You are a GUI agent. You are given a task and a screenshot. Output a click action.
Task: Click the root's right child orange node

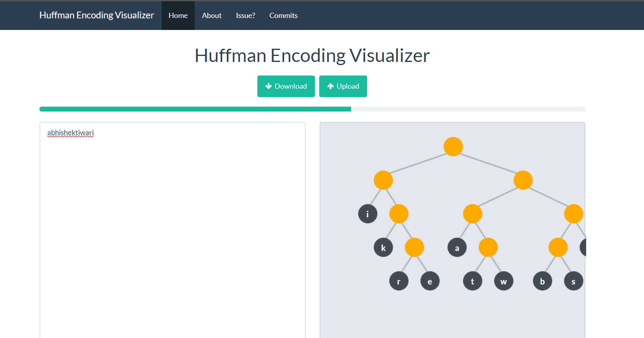(523, 180)
